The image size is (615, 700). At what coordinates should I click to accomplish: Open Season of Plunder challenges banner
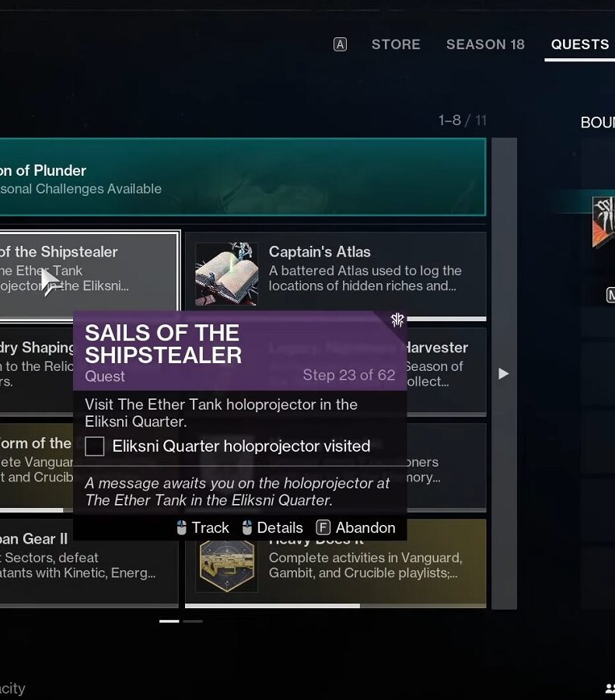pyautogui.click(x=243, y=177)
